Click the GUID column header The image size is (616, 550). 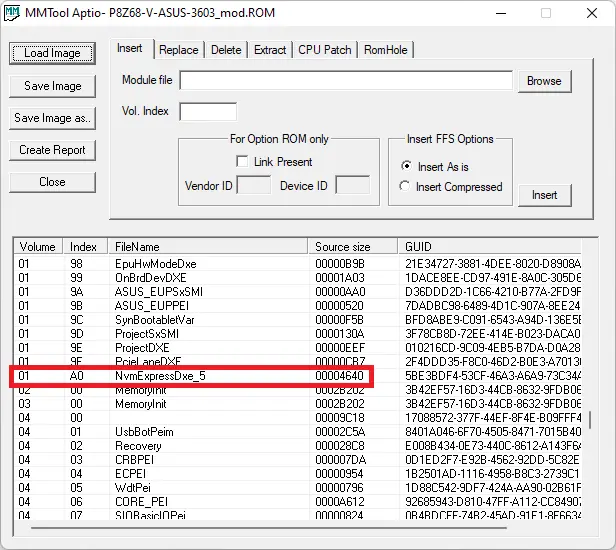coord(490,247)
